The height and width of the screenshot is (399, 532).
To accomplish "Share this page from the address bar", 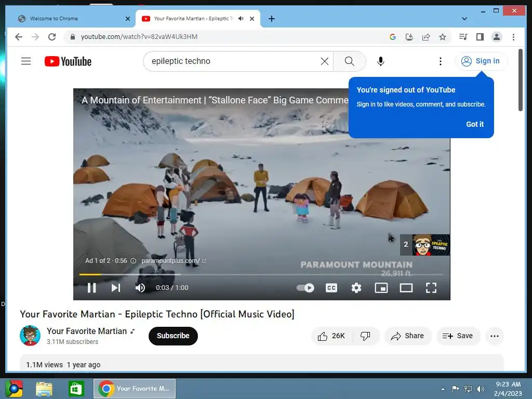I will [x=426, y=37].
